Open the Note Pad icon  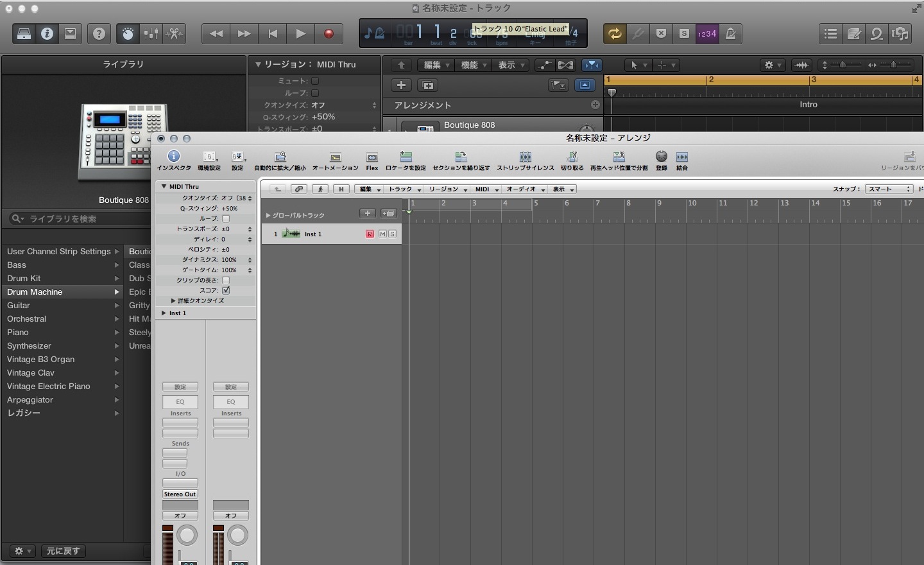tap(854, 34)
